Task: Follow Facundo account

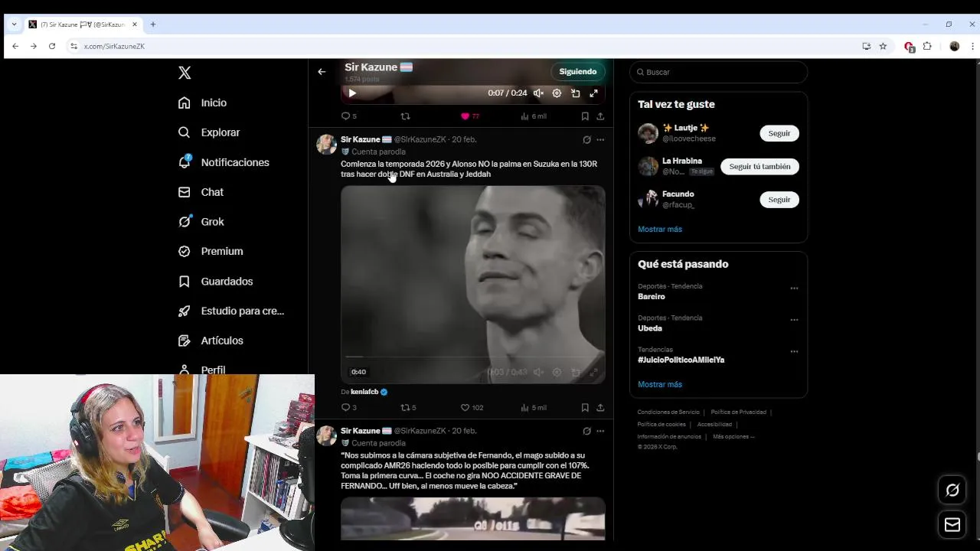Action: [779, 200]
